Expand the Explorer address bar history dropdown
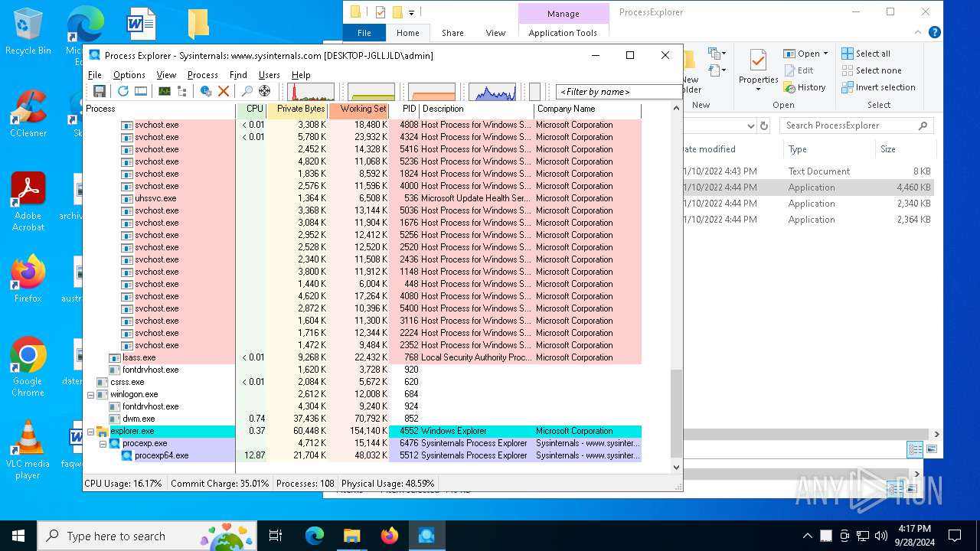This screenshot has height=551, width=980. point(750,126)
